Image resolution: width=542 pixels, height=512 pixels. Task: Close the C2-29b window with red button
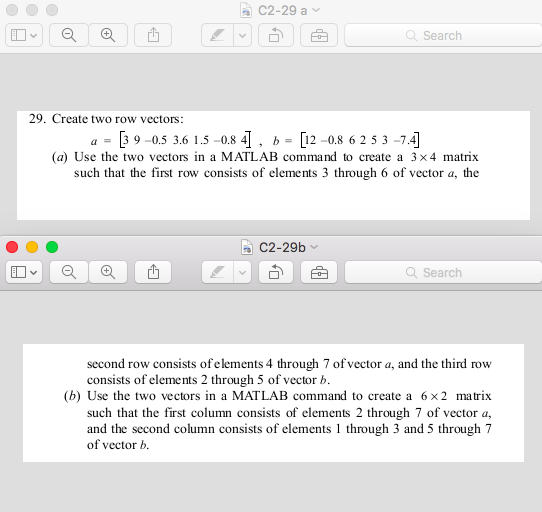pyautogui.click(x=12, y=247)
